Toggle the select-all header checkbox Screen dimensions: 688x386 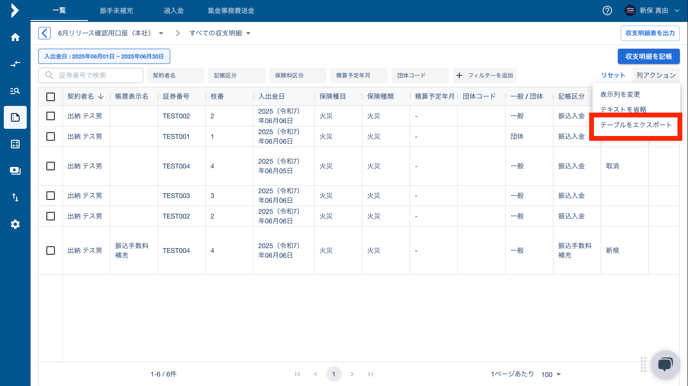click(50, 96)
